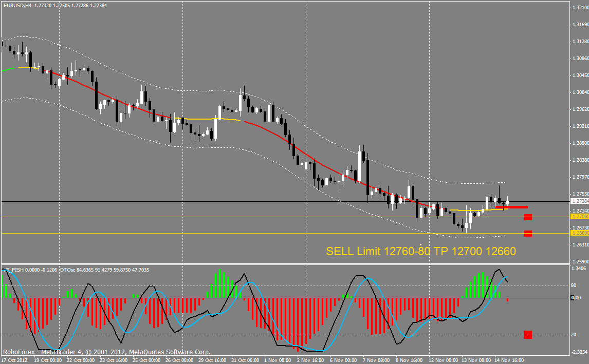Image resolution: width=589 pixels, height=364 pixels.
Task: Select the SELL Limit 12760-80 text label
Action: (420, 251)
